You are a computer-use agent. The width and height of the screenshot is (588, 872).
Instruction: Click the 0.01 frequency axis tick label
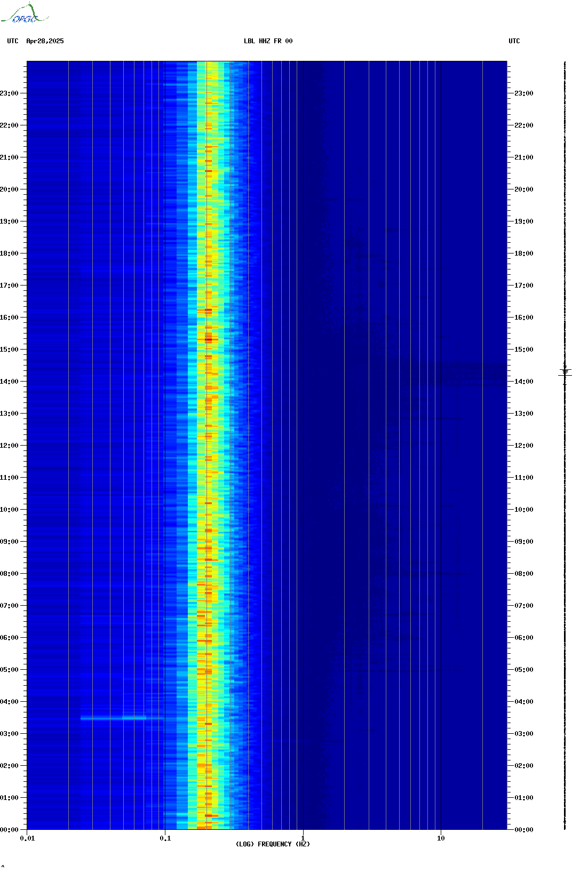tap(27, 838)
